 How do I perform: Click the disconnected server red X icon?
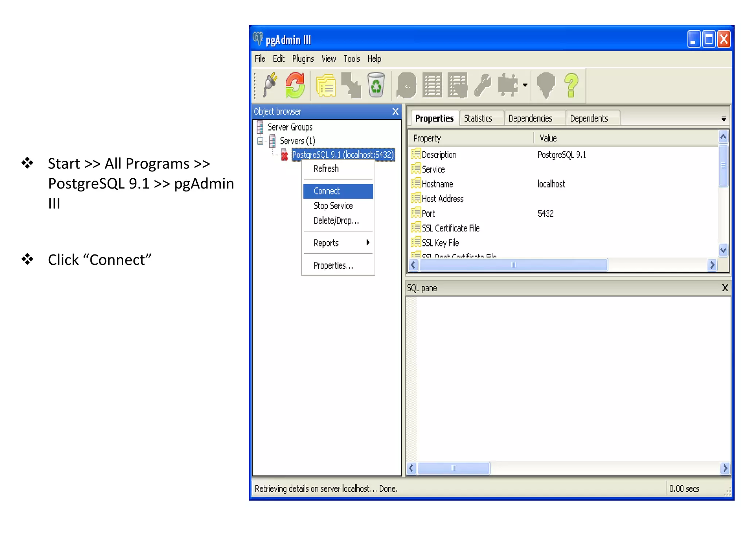[284, 155]
